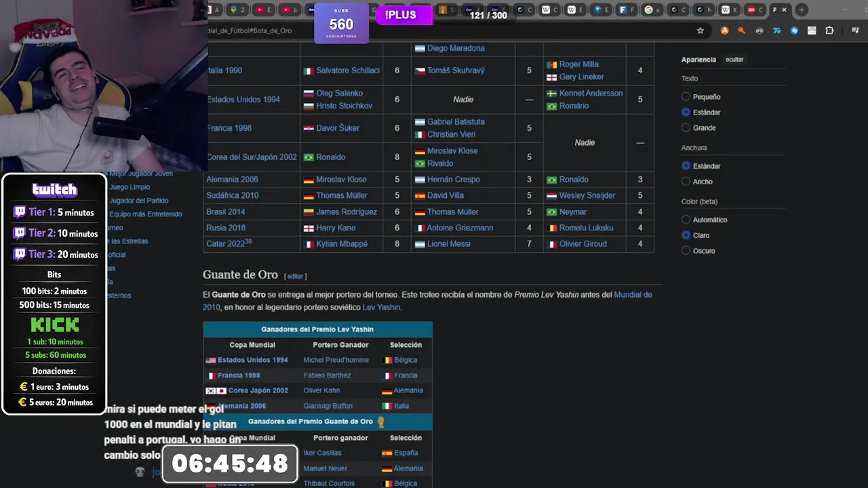Hide the Apariencia panel with ocultar
This screenshot has width=868, height=488.
(734, 60)
